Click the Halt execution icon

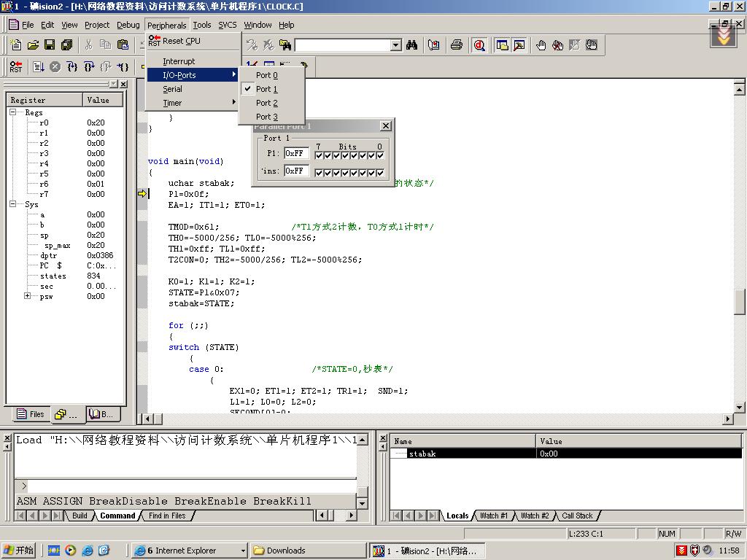click(55, 66)
